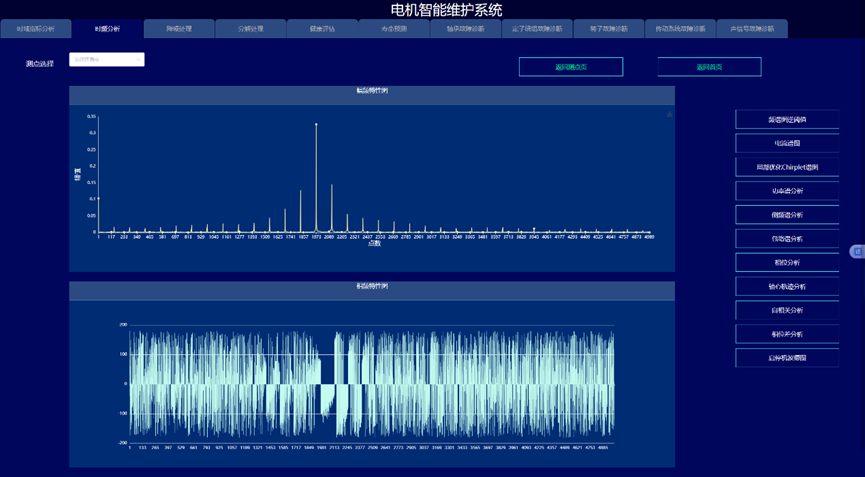Click the download icon on the upper chart
This screenshot has height=477, width=865.
(x=669, y=115)
